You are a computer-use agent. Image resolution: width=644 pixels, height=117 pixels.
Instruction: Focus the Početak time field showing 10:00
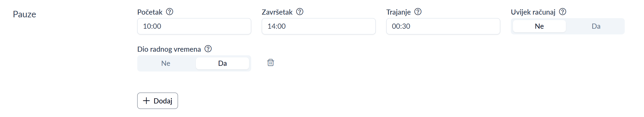pos(194,26)
